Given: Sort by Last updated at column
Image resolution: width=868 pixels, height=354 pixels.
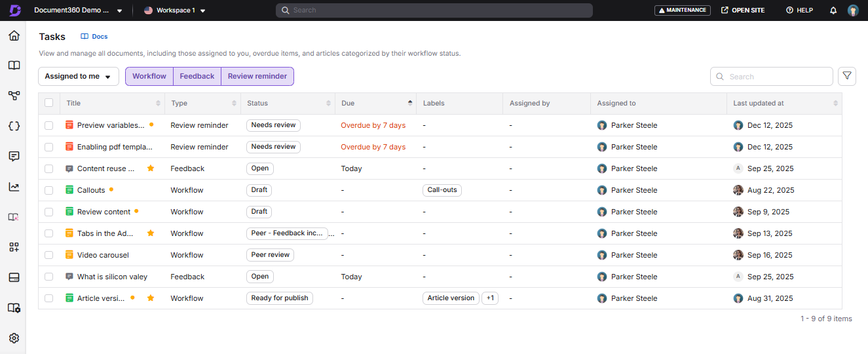Looking at the screenshot, I should click(835, 103).
